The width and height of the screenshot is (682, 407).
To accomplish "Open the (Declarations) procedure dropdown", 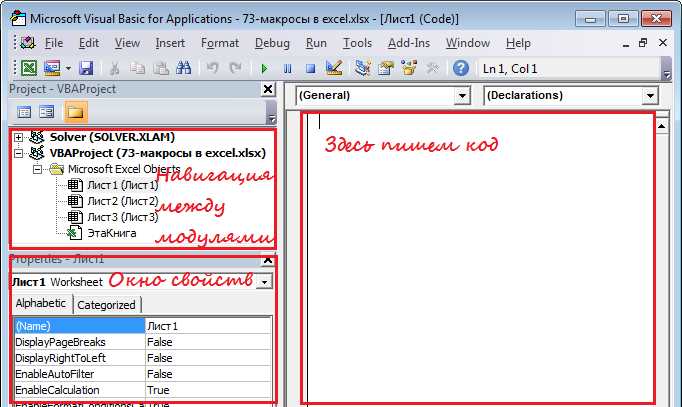I will point(650,96).
